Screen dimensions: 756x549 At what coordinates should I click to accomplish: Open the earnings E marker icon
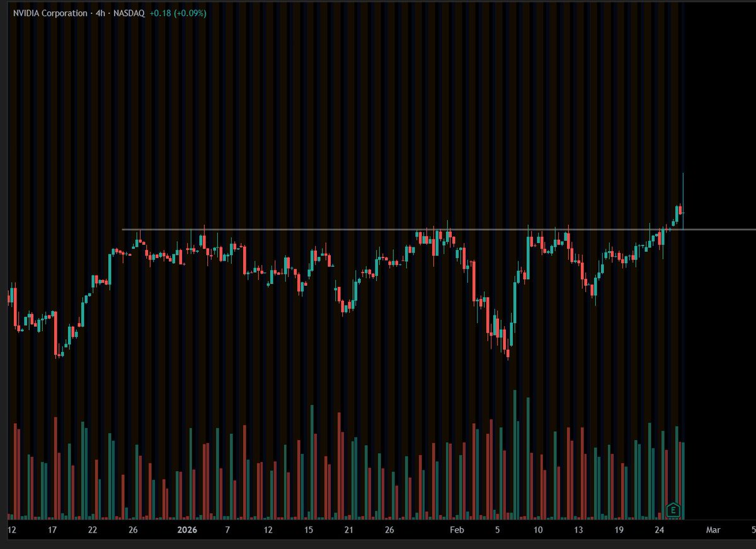[674, 509]
